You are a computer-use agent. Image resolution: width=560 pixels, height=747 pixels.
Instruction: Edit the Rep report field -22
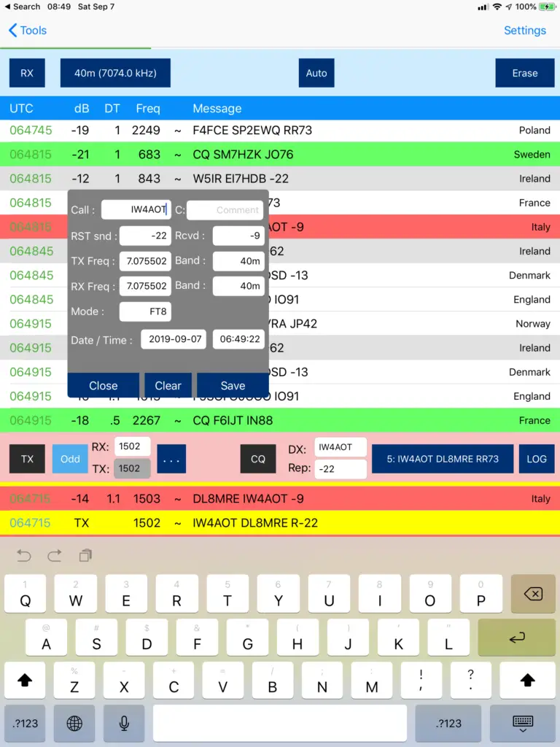(341, 469)
